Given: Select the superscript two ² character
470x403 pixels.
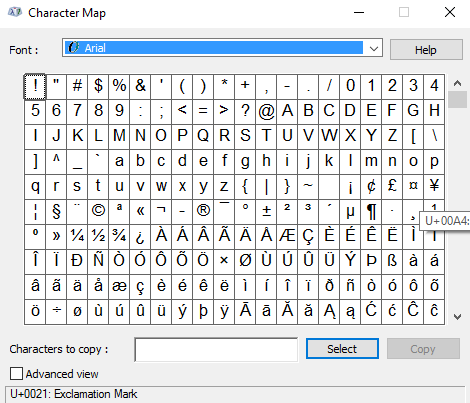Looking at the screenshot, I should (x=287, y=212).
